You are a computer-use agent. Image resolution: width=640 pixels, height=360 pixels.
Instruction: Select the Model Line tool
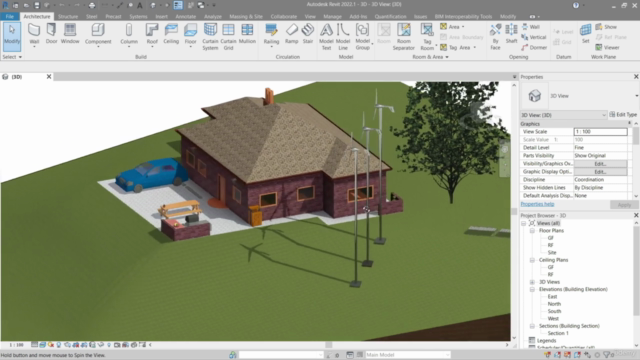pos(343,37)
